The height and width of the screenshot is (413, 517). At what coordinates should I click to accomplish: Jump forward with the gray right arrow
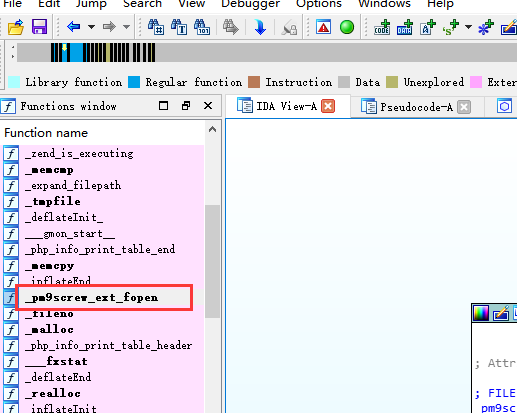pos(109,26)
